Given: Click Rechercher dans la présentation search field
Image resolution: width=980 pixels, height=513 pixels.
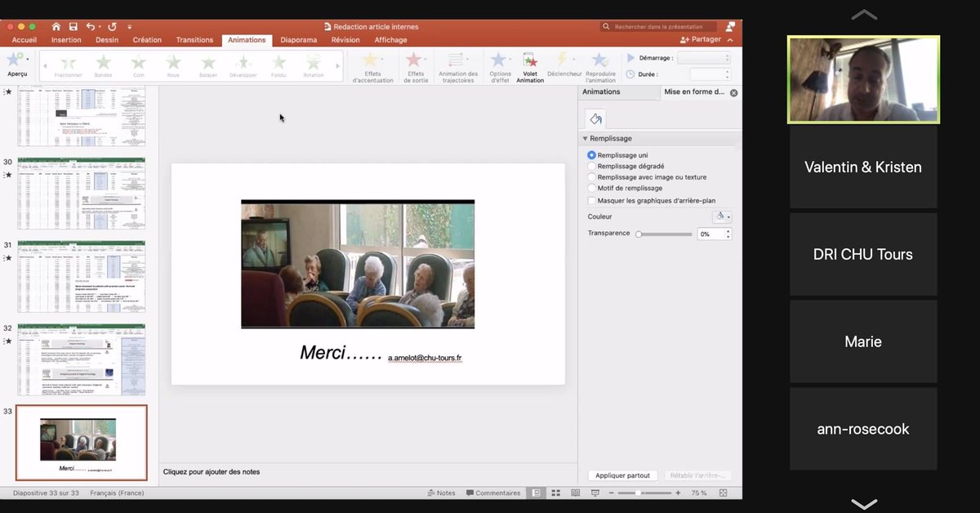Looking at the screenshot, I should 658,27.
